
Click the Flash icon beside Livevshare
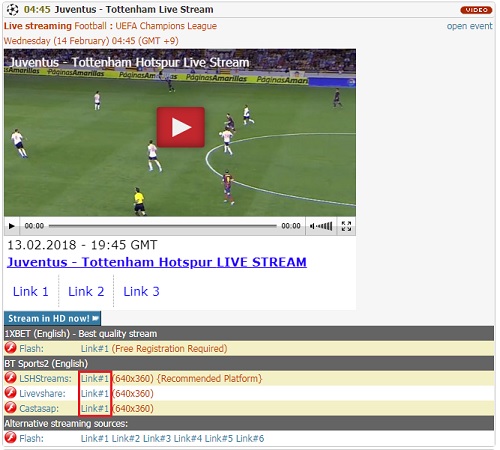11,393
